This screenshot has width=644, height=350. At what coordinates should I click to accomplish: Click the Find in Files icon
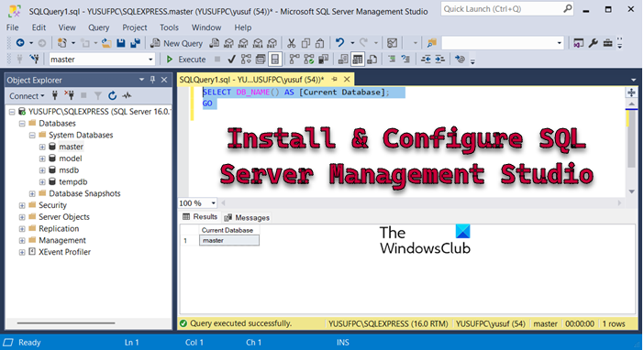(432, 43)
